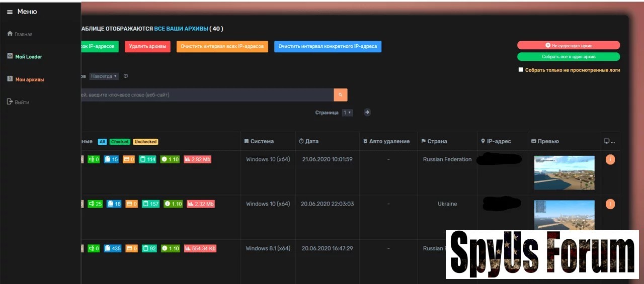The image size is (644, 284).
Task: Open Мой Loader in the sidebar menu
Action: [28, 57]
